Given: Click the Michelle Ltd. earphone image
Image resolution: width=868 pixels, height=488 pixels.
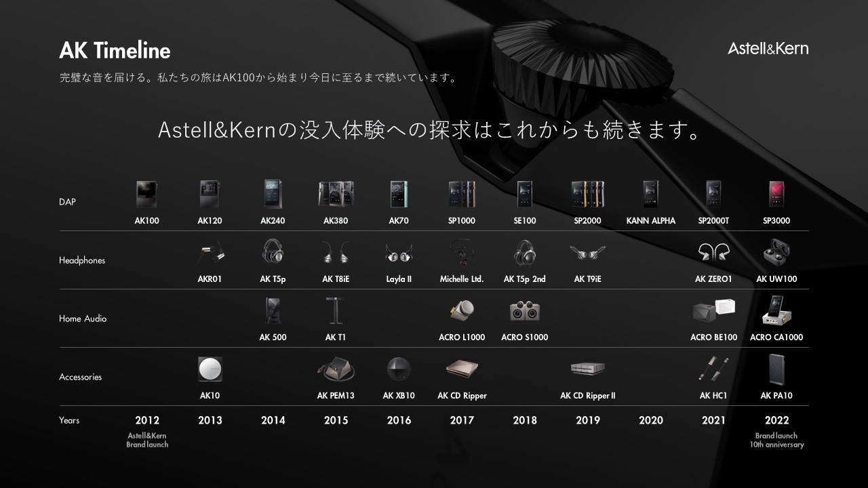Looking at the screenshot, I should pyautogui.click(x=462, y=253).
